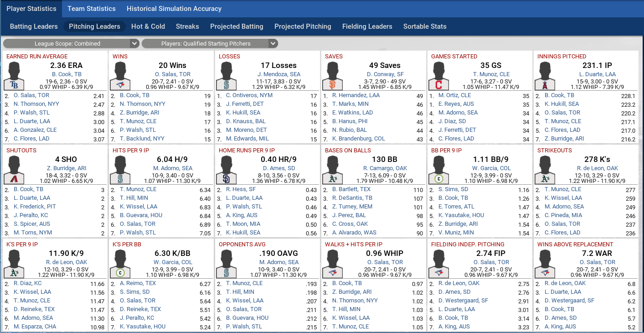Click M. Ortiz, CLE in Games Started list
Image resolution: width=644 pixels, height=333 pixels.
(x=455, y=96)
